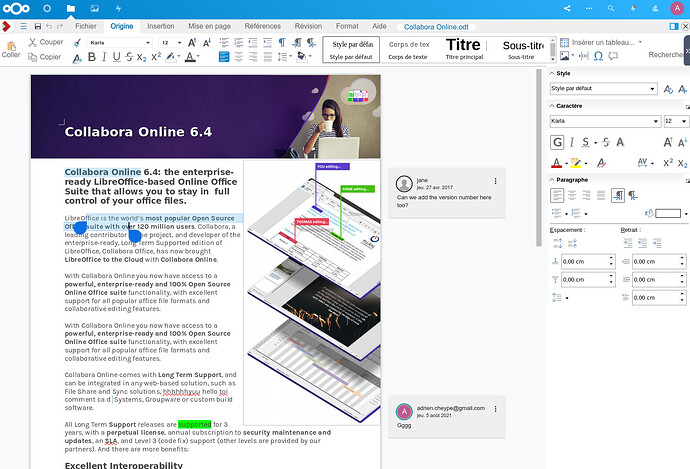The width and height of the screenshot is (690, 469).
Task: Open the highlight color dropdown arrow in the ribbon
Action: tap(179, 56)
